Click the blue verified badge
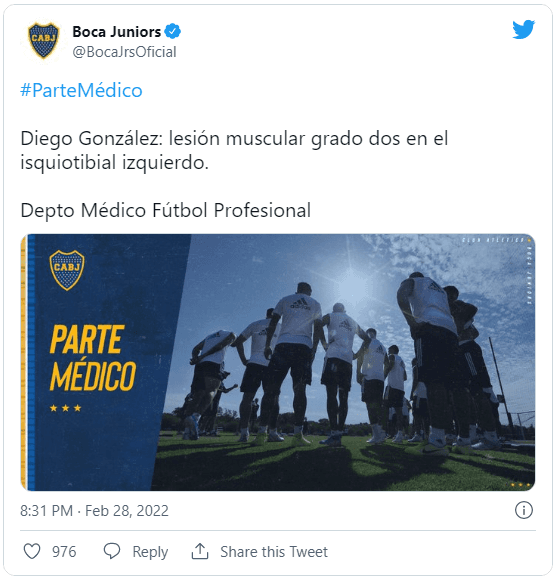 [x=172, y=31]
